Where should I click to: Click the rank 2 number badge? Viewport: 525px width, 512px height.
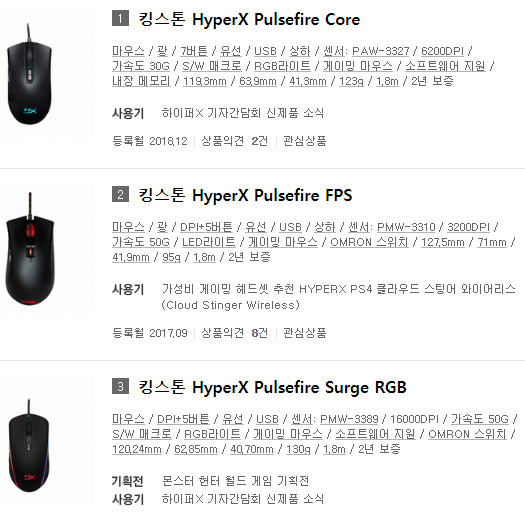(120, 194)
